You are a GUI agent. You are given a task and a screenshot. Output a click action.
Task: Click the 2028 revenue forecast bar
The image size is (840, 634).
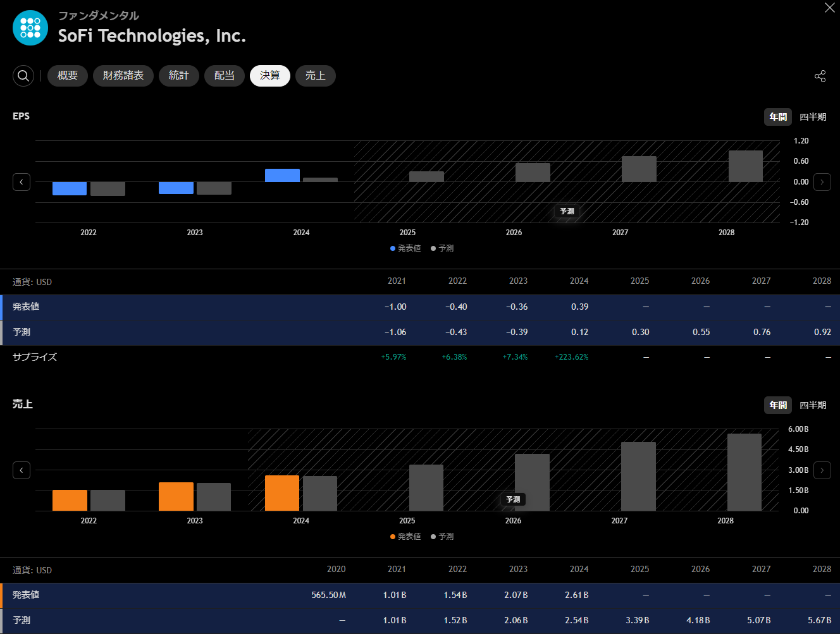click(744, 472)
